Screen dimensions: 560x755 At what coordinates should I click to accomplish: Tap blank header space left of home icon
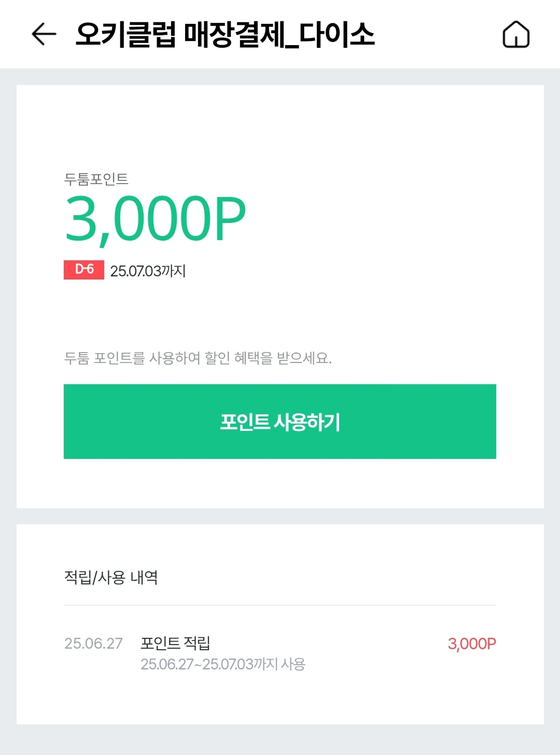(438, 35)
